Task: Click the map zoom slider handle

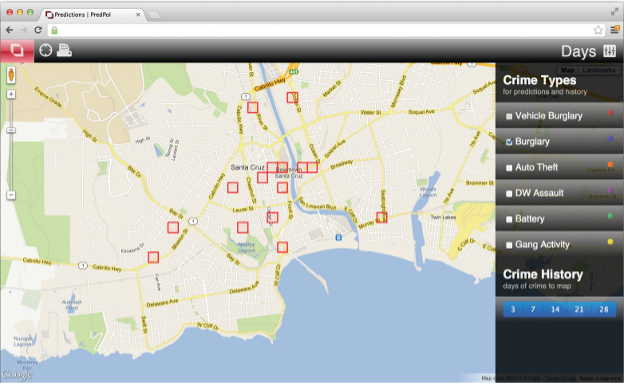Action: click(11, 130)
